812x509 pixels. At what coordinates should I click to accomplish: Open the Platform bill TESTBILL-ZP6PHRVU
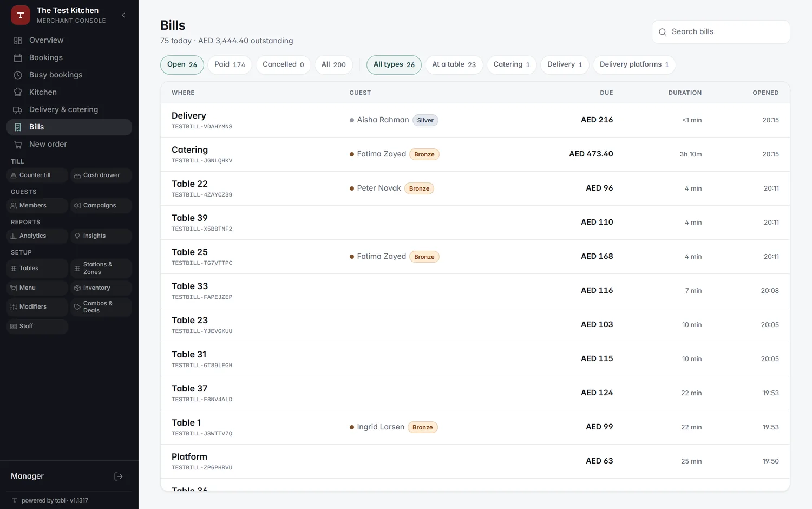475,461
